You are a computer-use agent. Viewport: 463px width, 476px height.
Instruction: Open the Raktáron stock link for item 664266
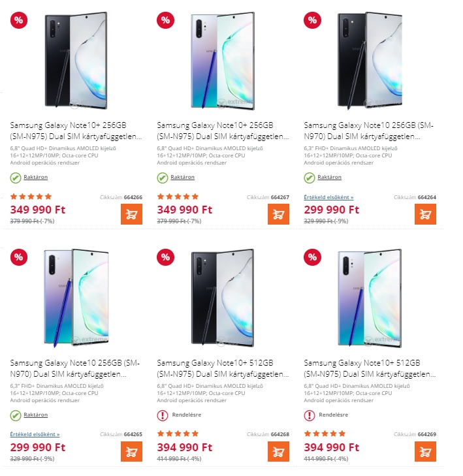coord(35,178)
